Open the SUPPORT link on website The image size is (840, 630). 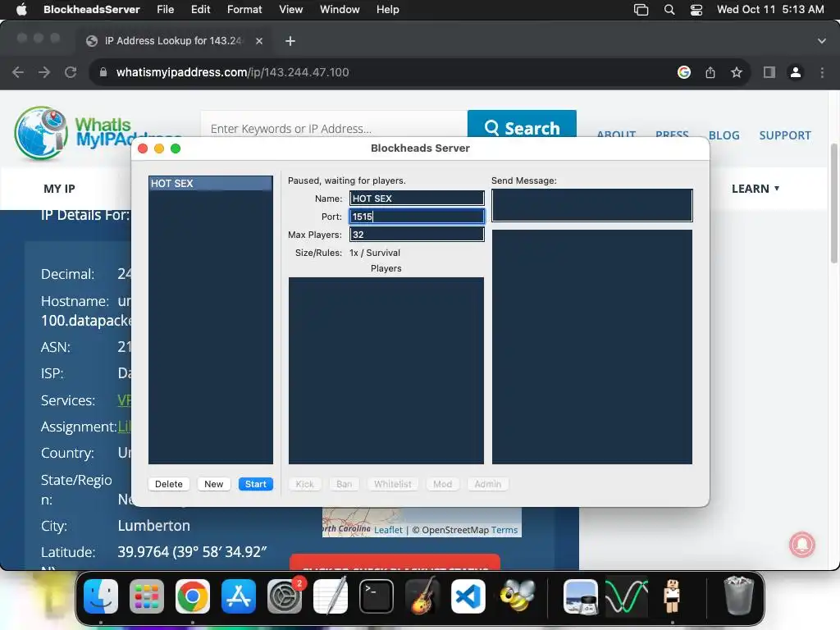pos(785,135)
